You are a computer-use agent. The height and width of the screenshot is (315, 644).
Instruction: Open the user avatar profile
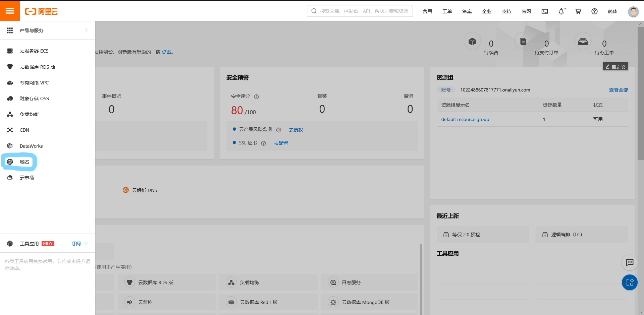pyautogui.click(x=633, y=12)
